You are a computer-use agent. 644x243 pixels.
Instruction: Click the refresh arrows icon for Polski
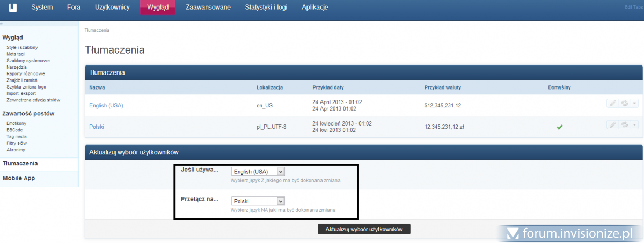pyautogui.click(x=625, y=124)
